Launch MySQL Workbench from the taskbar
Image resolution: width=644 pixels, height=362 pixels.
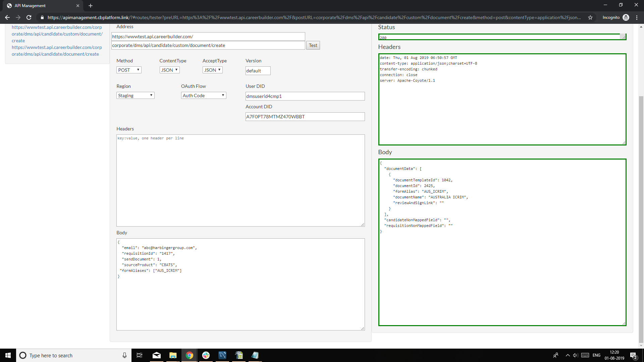[222, 355]
